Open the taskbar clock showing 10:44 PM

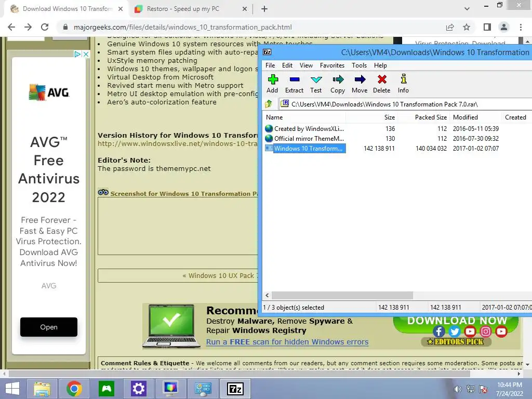point(509,389)
